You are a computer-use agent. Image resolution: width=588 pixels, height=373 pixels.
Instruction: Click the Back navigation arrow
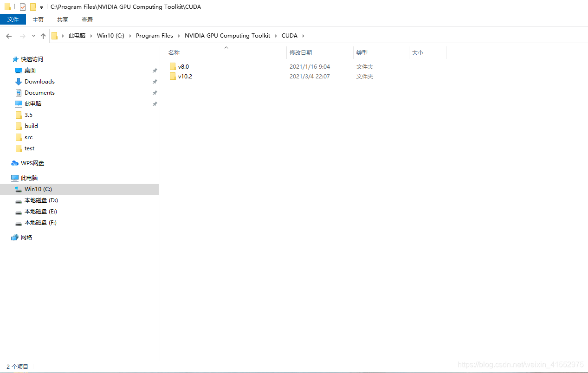tap(9, 36)
